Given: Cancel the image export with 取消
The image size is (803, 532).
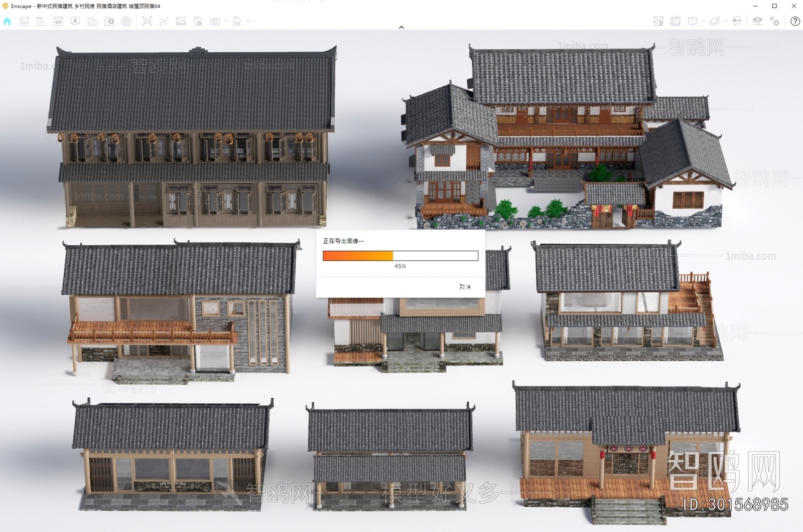Looking at the screenshot, I should coord(464,287).
